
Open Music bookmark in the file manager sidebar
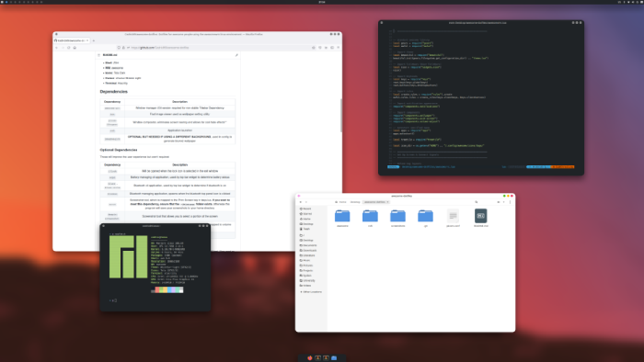click(305, 260)
